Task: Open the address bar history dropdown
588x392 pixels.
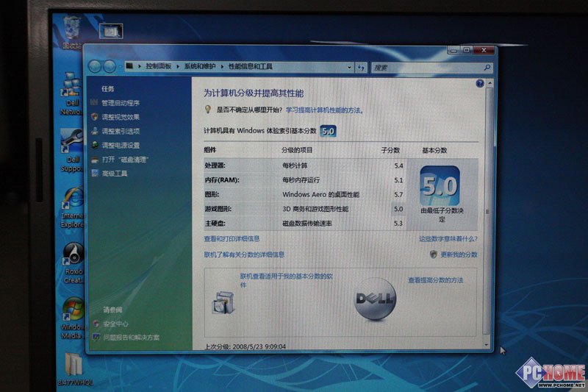Action: coord(349,68)
